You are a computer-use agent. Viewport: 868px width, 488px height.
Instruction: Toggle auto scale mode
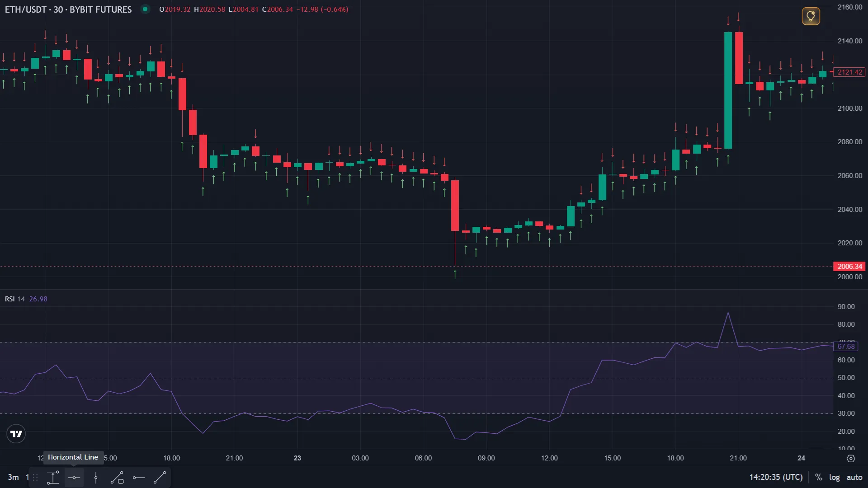click(x=854, y=477)
